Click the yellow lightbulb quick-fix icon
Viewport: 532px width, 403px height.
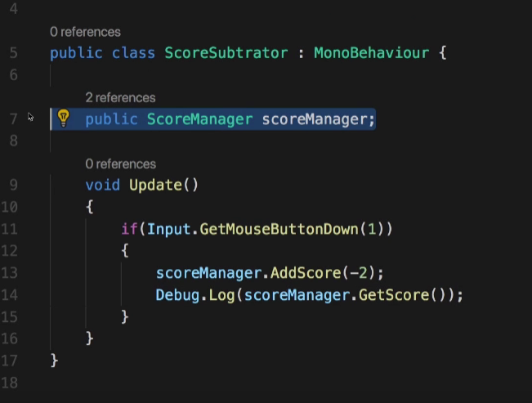64,119
